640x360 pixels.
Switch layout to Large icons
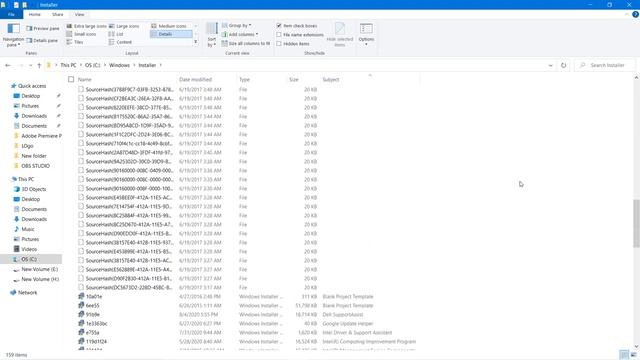point(124,26)
